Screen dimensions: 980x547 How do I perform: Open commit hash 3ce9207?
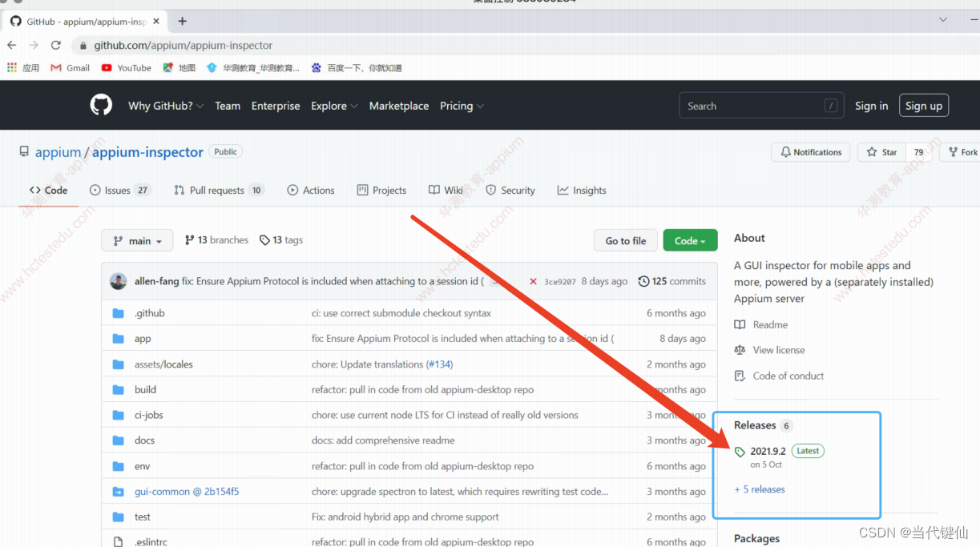(560, 282)
